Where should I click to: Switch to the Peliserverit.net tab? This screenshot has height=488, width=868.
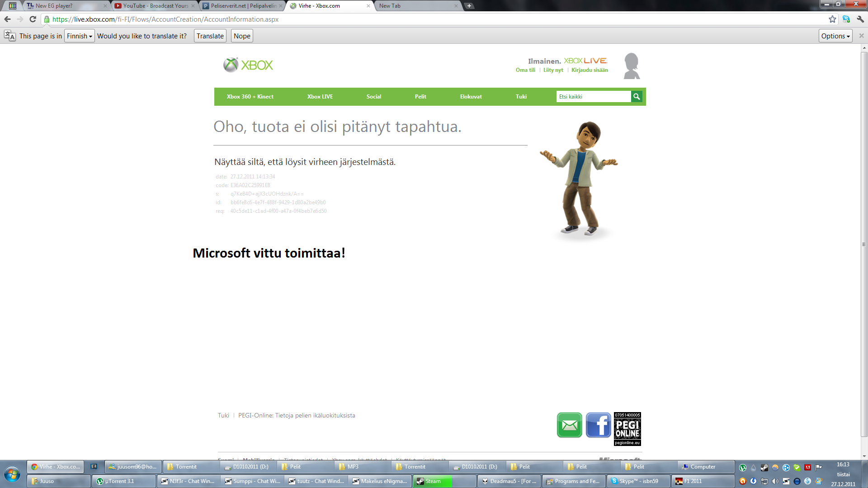coord(242,6)
